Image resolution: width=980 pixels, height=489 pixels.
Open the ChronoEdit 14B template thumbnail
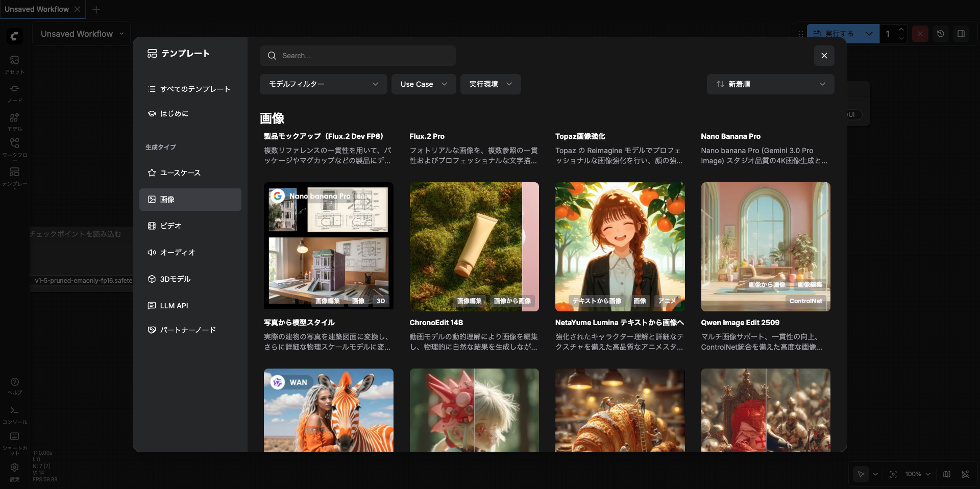point(474,247)
